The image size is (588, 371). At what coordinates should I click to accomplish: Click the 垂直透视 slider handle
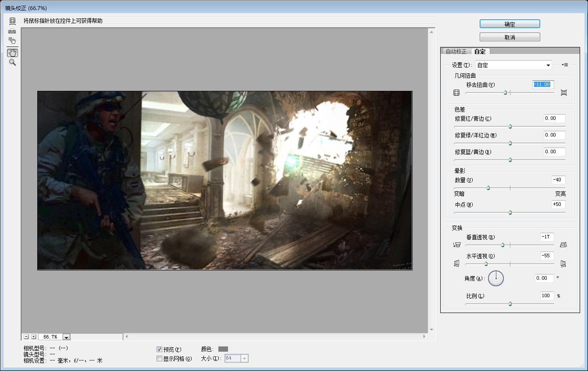point(502,245)
